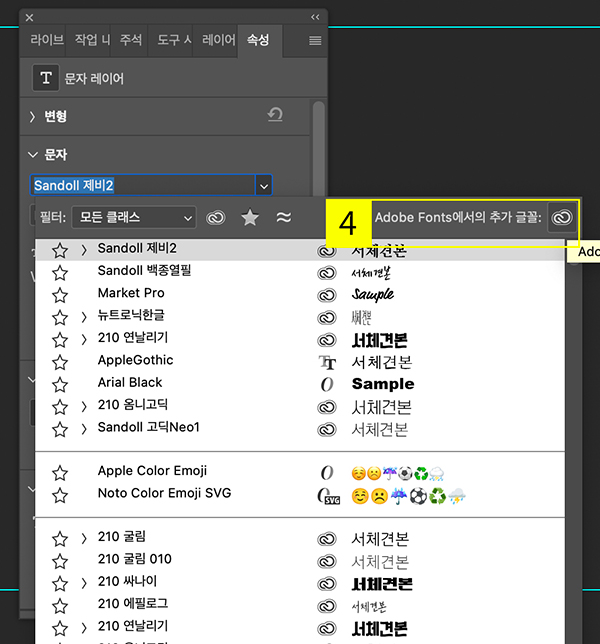Expand the Sandoll 고딕Neo1 font family

click(84, 429)
